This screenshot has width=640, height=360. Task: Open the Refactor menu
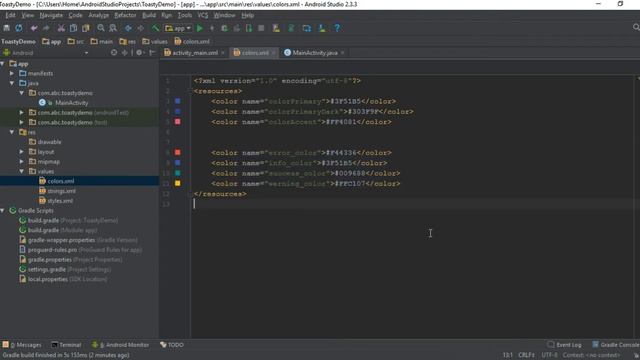(125, 15)
